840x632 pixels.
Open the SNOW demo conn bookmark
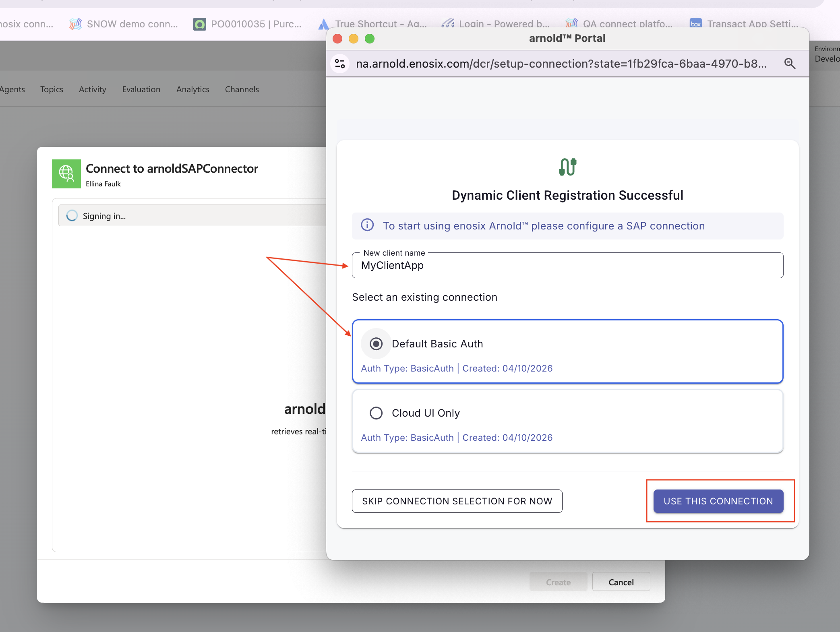tap(123, 24)
